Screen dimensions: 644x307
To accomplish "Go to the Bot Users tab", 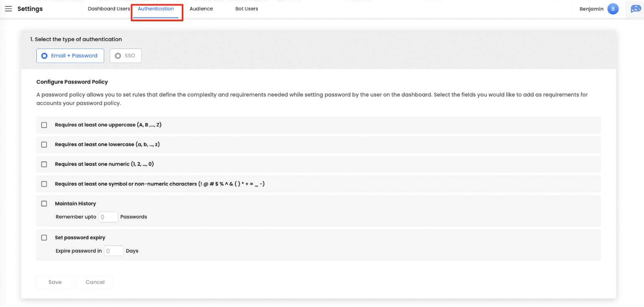I will tap(247, 9).
